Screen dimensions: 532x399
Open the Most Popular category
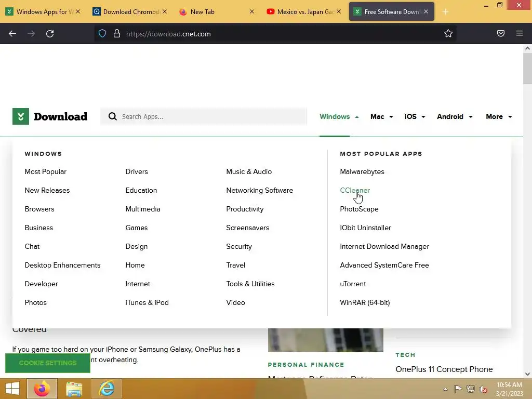click(x=46, y=171)
